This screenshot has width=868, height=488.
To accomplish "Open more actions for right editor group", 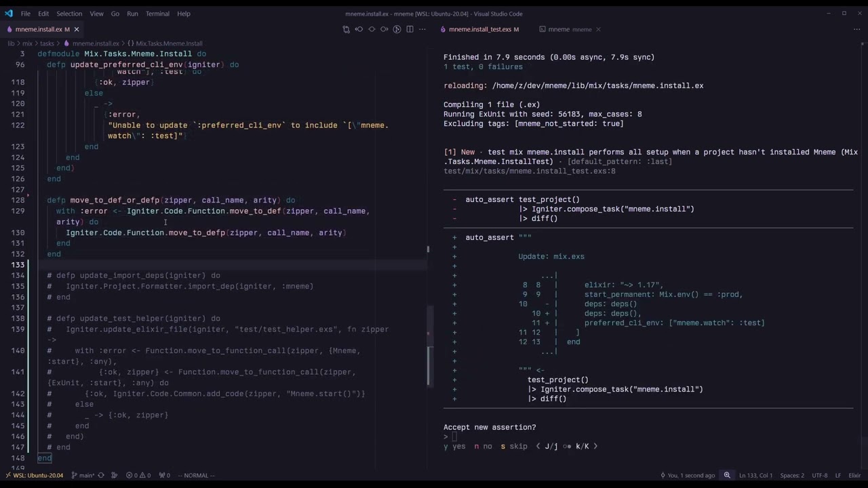I will coord(856,29).
